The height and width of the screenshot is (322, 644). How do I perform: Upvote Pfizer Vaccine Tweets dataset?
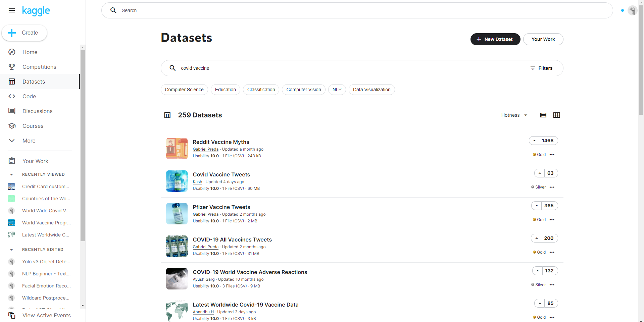pyautogui.click(x=537, y=206)
